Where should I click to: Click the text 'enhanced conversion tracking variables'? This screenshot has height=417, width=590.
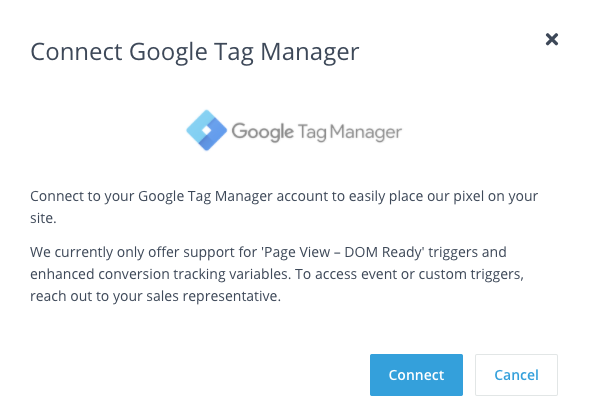[x=160, y=274]
